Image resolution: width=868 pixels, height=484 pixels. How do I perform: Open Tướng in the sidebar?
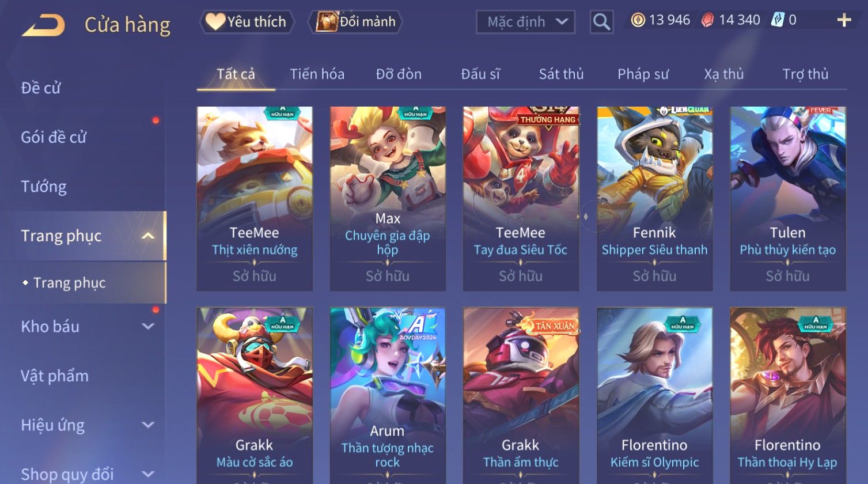click(44, 187)
